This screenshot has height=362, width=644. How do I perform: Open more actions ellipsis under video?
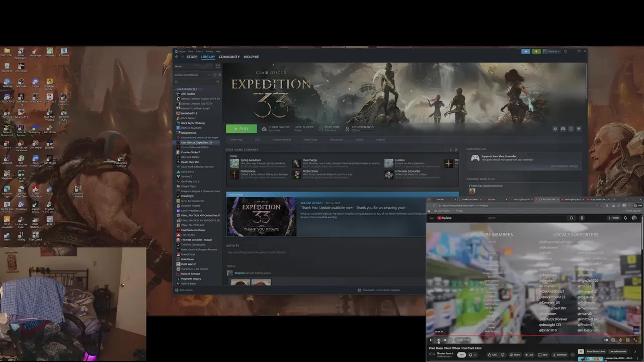(573, 355)
